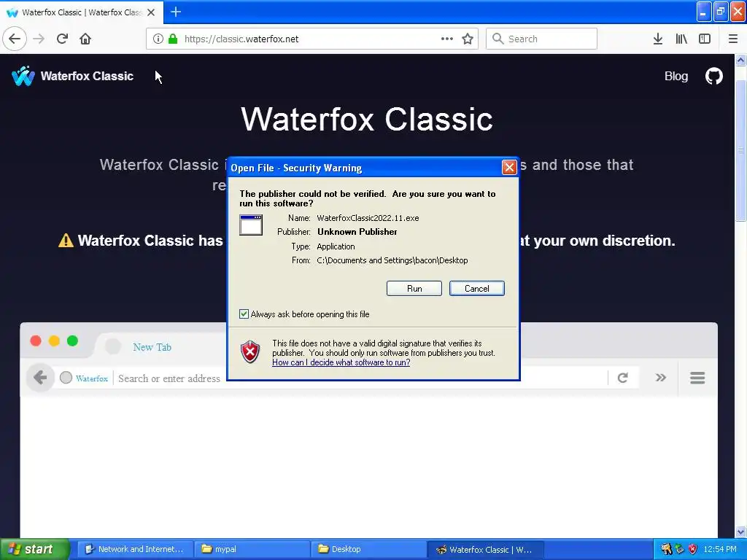This screenshot has height=560, width=747.
Task: Bookmark this page with the star
Action: pos(468,39)
